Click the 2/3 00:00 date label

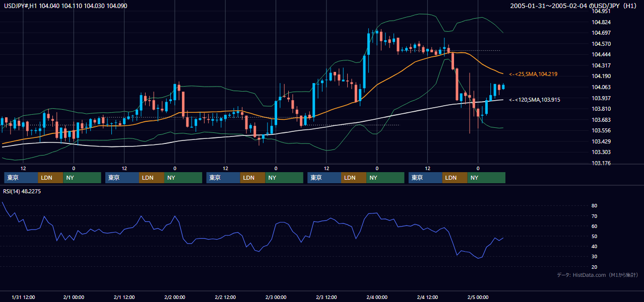tap(276, 297)
